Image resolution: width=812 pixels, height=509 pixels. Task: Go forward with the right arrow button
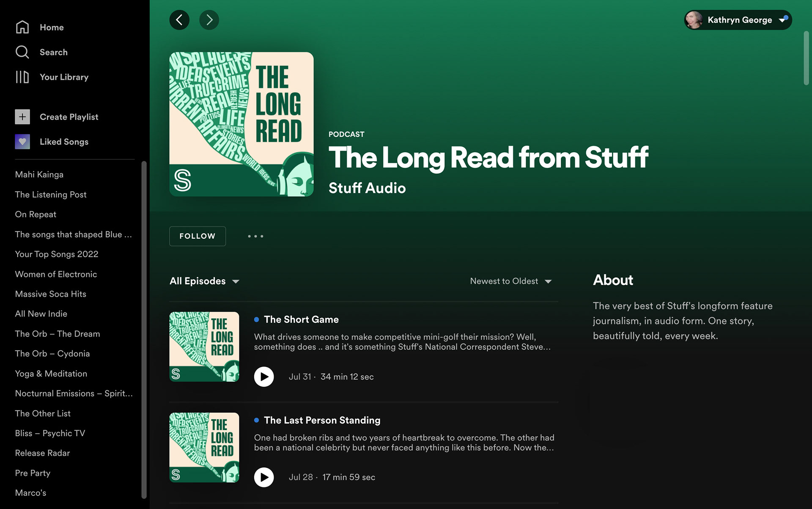(209, 20)
